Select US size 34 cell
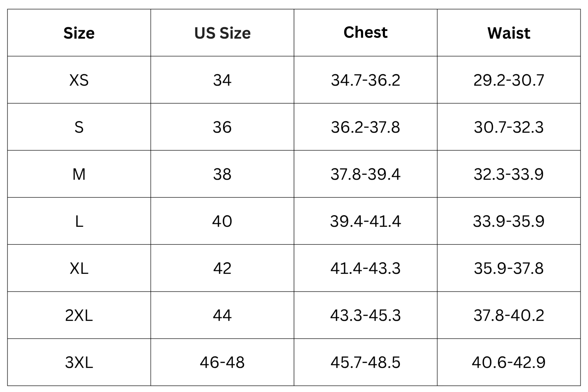The width and height of the screenshot is (588, 392). pos(222,80)
